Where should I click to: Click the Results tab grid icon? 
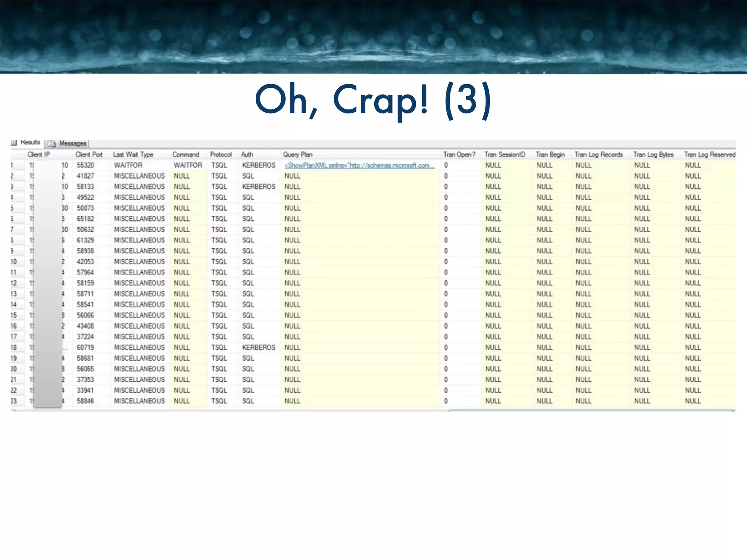14,143
